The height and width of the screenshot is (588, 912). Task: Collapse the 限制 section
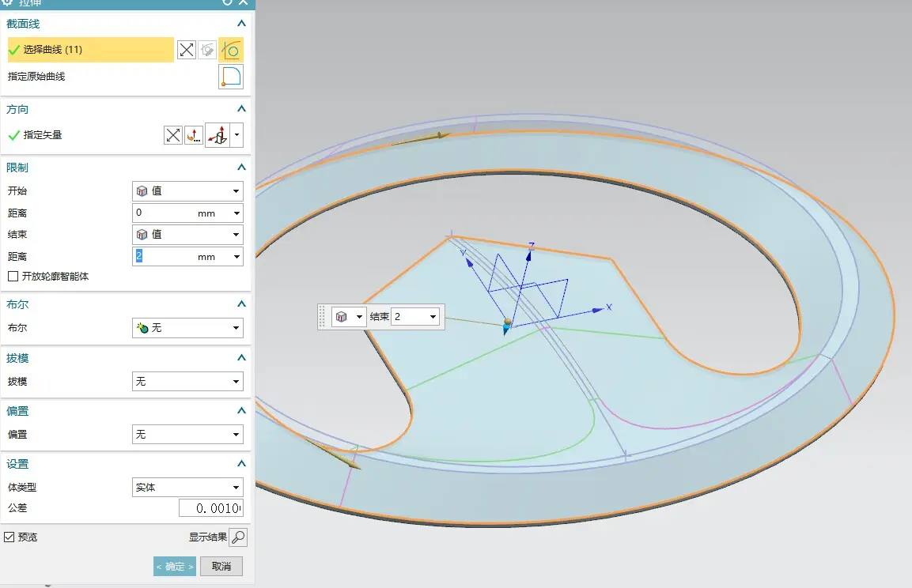[x=241, y=168]
